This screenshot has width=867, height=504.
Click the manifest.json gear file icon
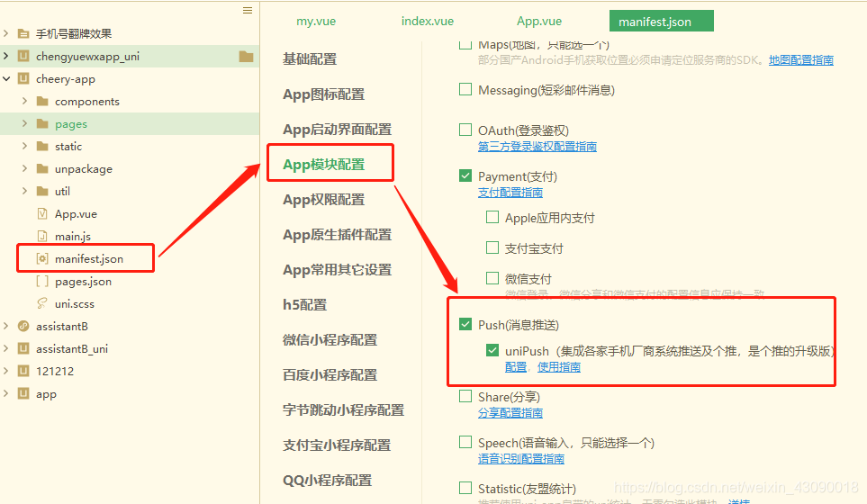(42, 258)
